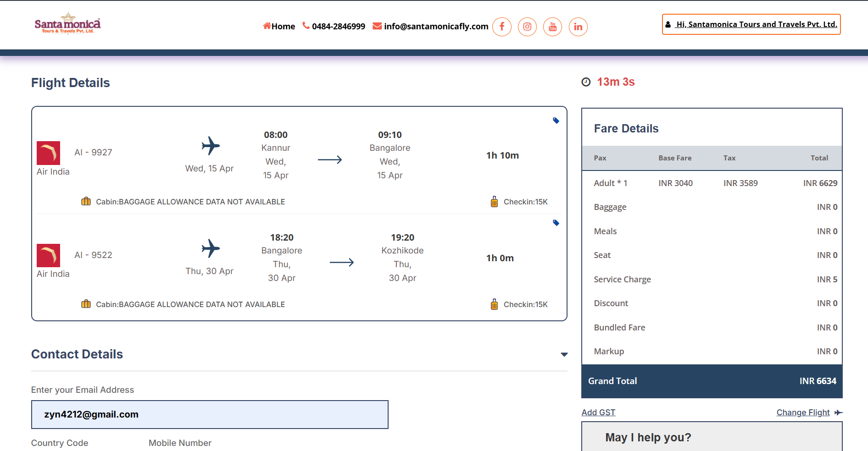Screen dimensions: 868x451
Task: Open the YouTube social icon
Action: (553, 27)
